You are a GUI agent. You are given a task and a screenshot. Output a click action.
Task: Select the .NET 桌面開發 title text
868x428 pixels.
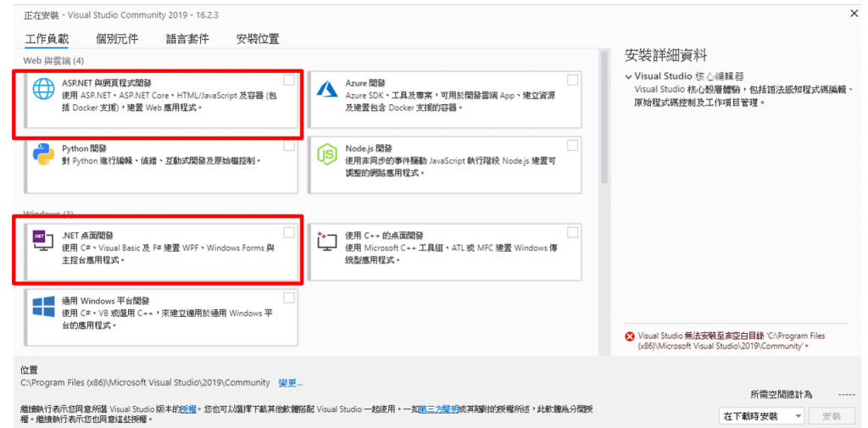[x=87, y=235]
